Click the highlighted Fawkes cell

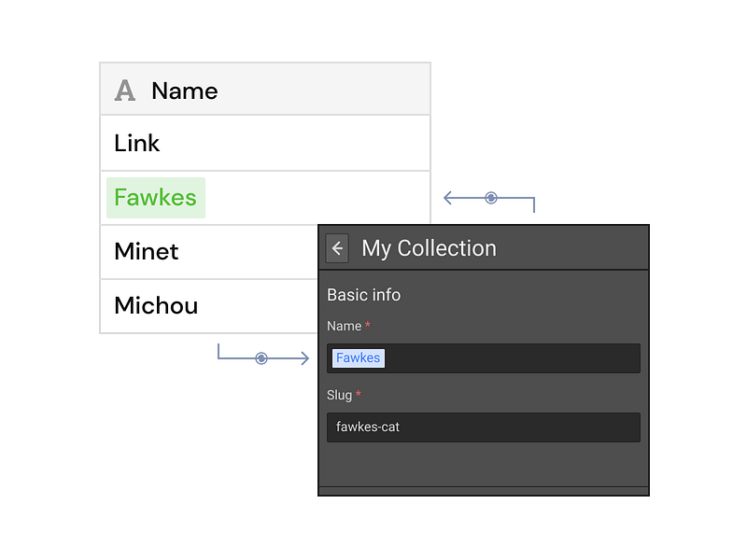click(x=156, y=198)
